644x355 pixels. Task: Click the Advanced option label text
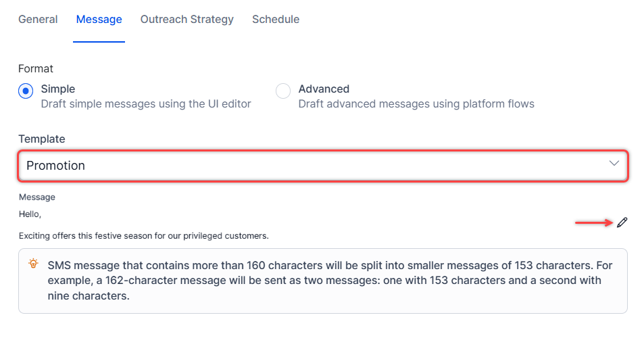[324, 89]
